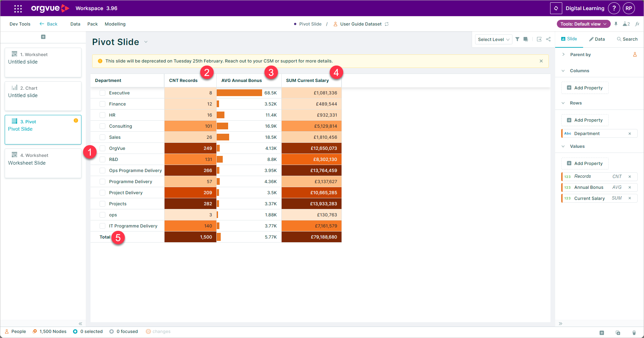Pin the current view using the pin icon

pyautogui.click(x=616, y=24)
